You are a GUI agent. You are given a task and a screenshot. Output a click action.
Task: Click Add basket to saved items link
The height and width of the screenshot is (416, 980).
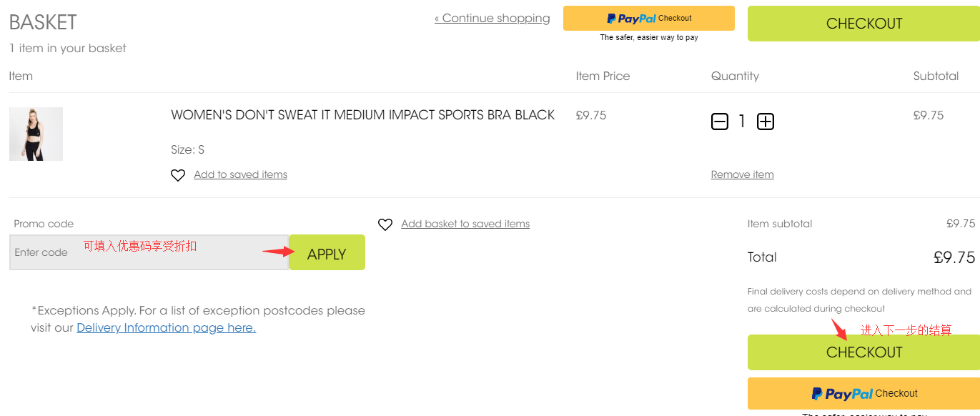point(465,224)
